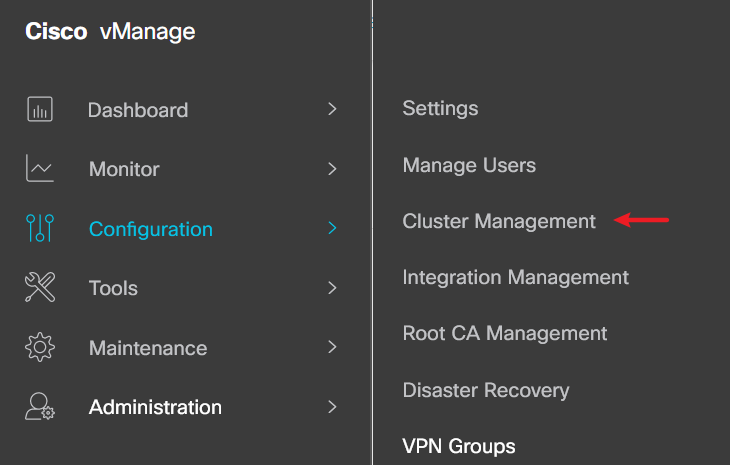Expand the Dashboard submenu chevron
730x465 pixels.
tap(332, 109)
